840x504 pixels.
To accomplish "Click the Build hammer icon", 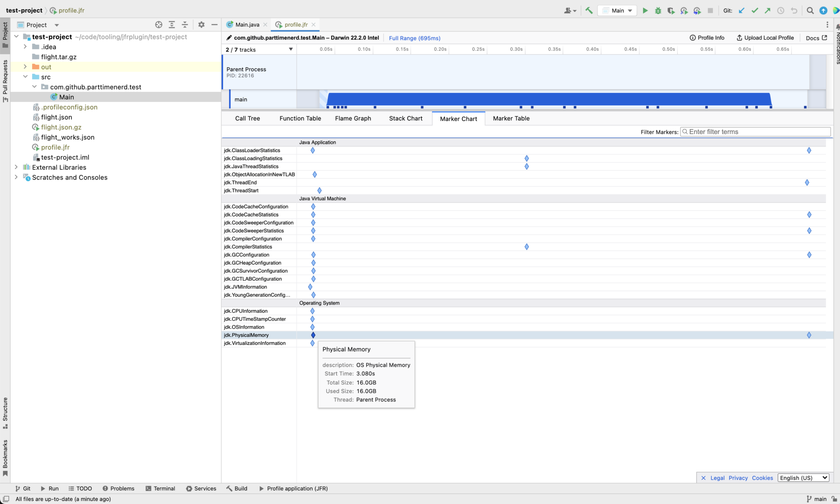I will coord(589,11).
